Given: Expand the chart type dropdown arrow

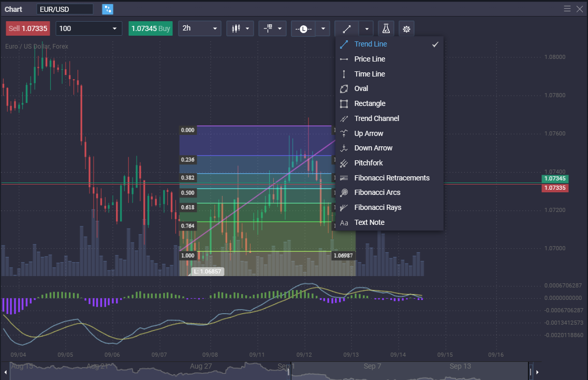Looking at the screenshot, I should point(247,28).
